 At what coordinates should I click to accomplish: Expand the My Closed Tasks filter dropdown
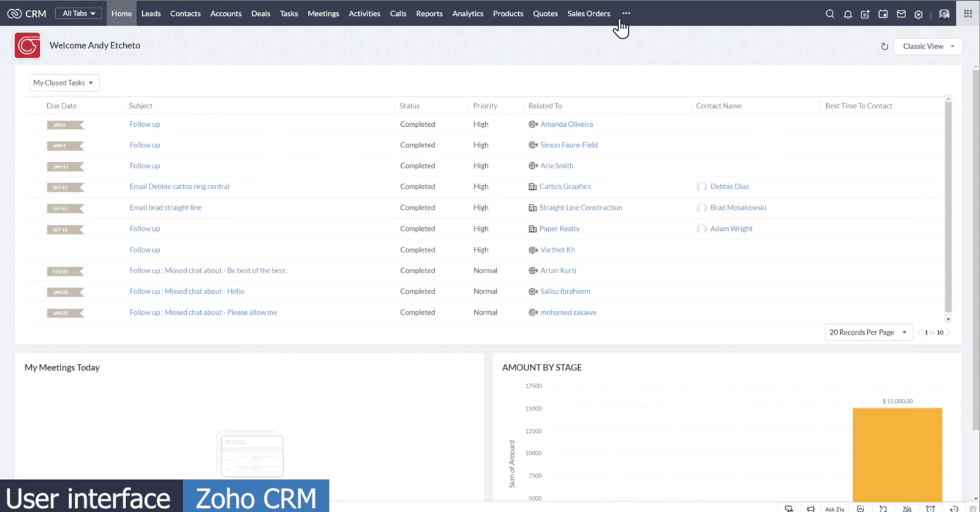click(x=64, y=83)
